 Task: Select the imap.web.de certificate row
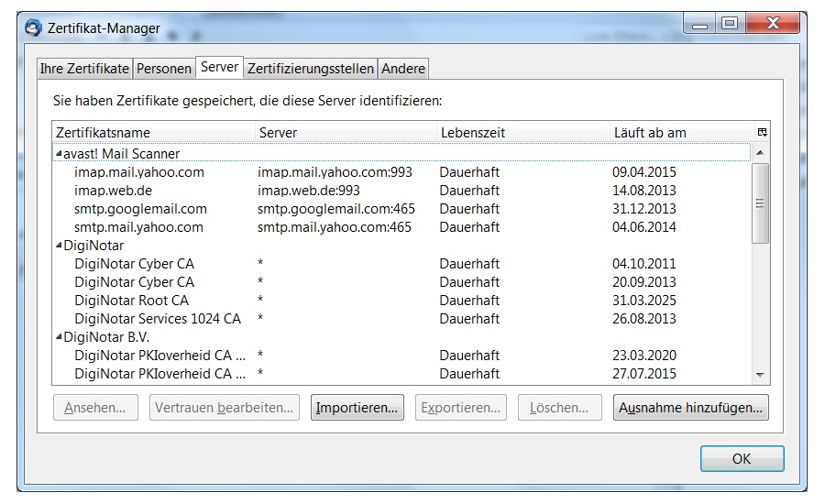pyautogui.click(x=114, y=191)
